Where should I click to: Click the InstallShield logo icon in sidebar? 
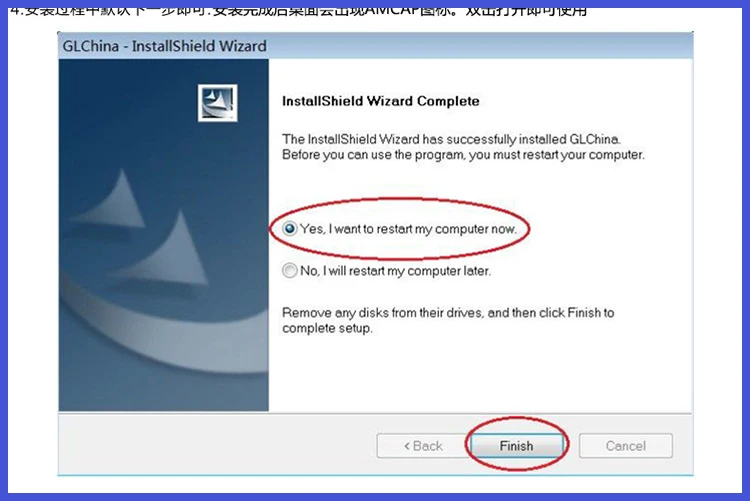pos(218,103)
